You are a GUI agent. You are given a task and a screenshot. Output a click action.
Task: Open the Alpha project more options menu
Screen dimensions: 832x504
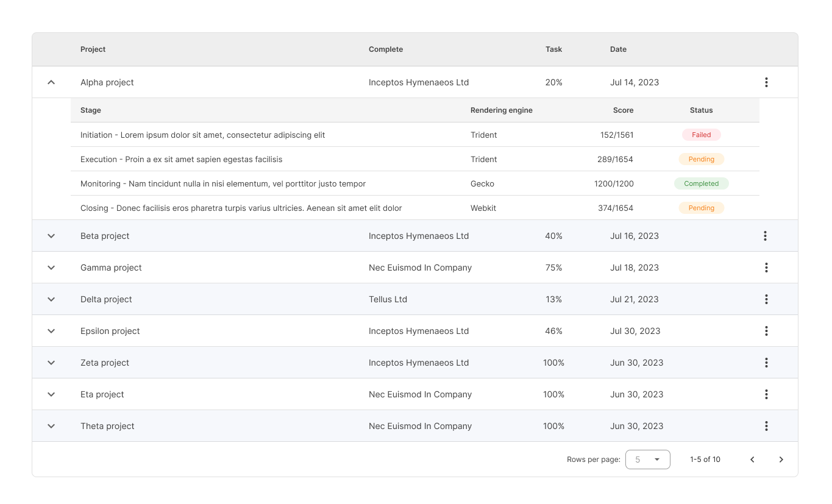[766, 82]
